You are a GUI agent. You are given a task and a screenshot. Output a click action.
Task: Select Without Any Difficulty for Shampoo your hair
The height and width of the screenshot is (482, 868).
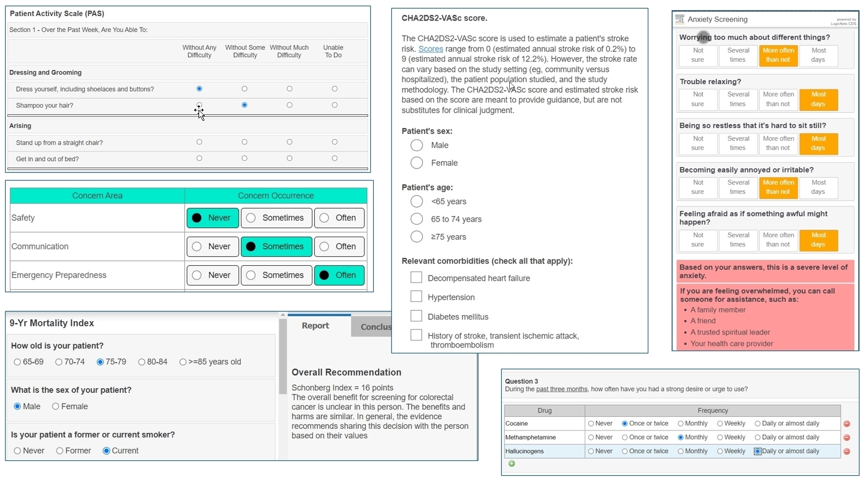(x=199, y=105)
